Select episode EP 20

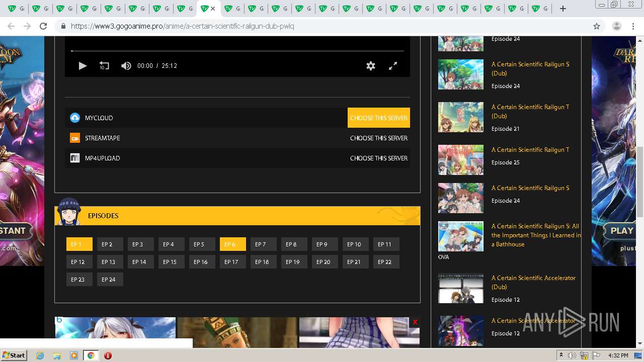[325, 262]
